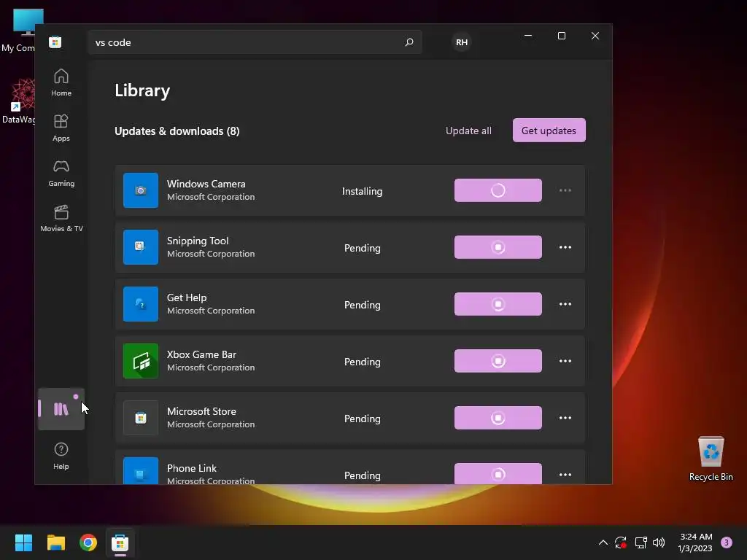The image size is (747, 560).
Task: Show hidden system tray icons
Action: (603, 542)
